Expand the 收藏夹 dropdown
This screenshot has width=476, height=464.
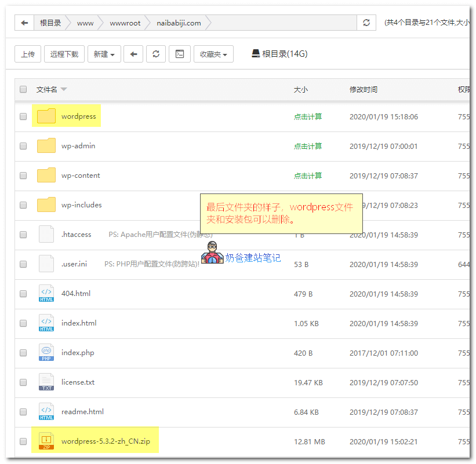coord(213,54)
